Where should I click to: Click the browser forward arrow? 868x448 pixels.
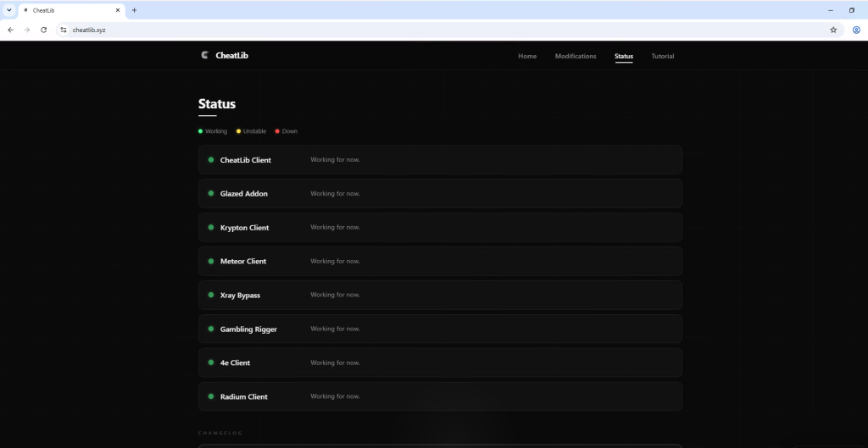pos(27,30)
